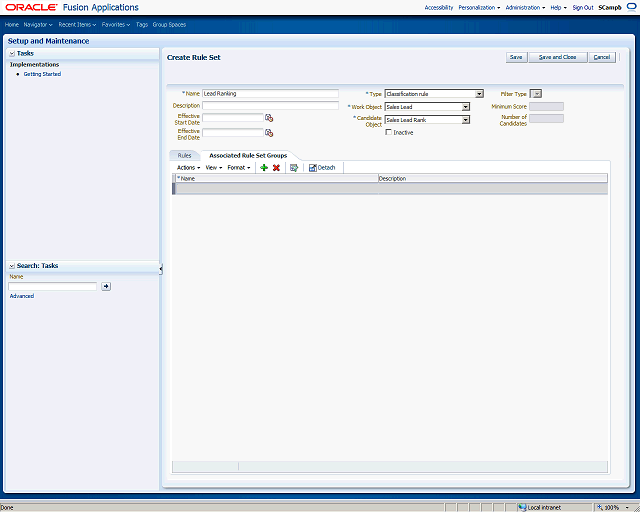Click the Number of Candidates field
This screenshot has width=640, height=512.
pos(547,118)
